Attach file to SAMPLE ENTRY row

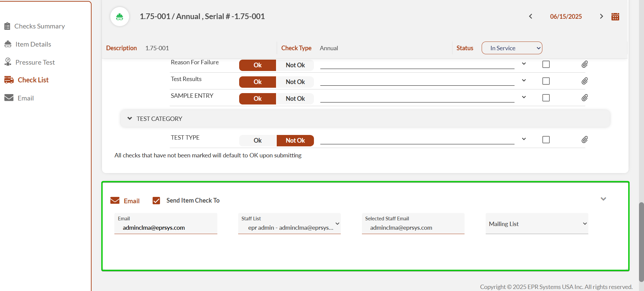[584, 98]
